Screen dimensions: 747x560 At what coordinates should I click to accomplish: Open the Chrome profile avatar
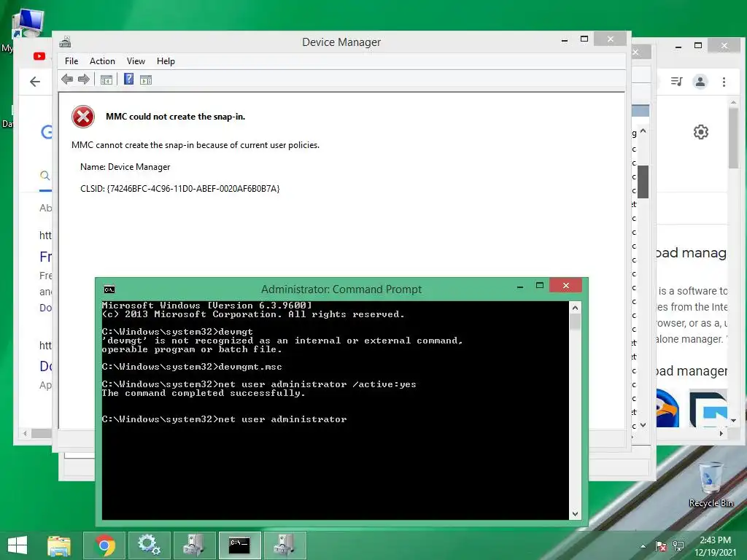tap(700, 82)
